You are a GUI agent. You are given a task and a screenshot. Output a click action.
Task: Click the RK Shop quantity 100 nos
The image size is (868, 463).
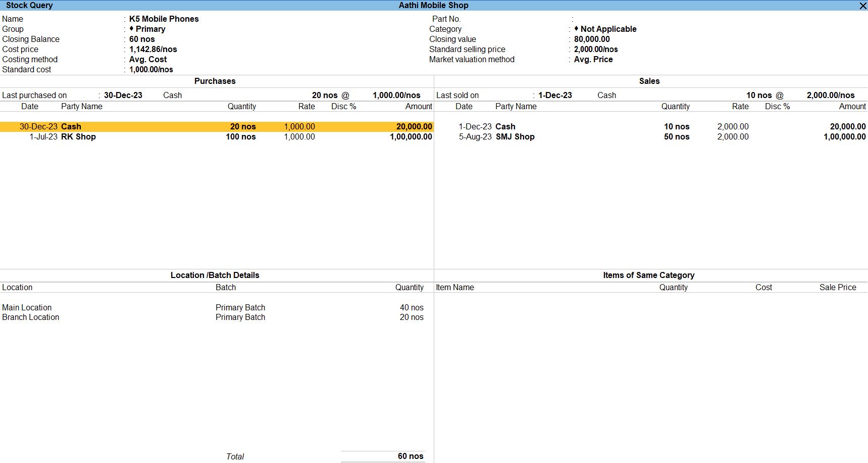pos(241,136)
